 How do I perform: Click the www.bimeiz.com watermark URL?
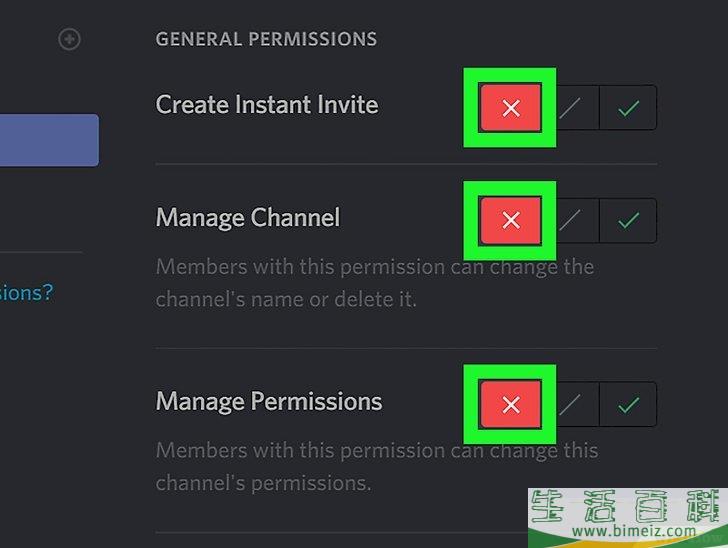(x=625, y=532)
